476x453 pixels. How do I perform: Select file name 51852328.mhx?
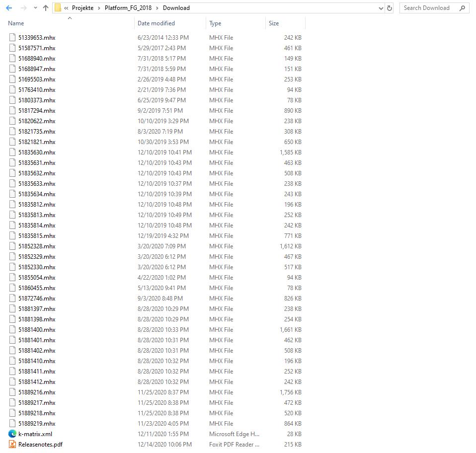point(37,246)
